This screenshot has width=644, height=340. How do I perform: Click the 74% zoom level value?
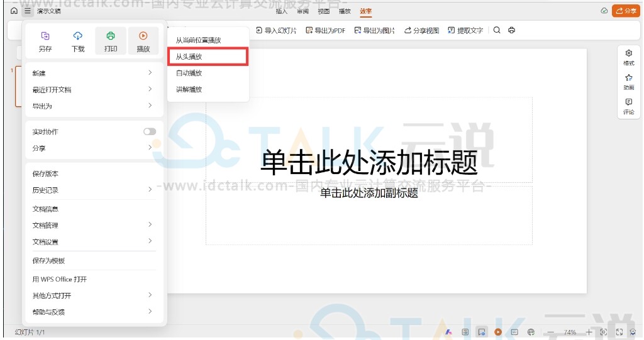(570, 332)
